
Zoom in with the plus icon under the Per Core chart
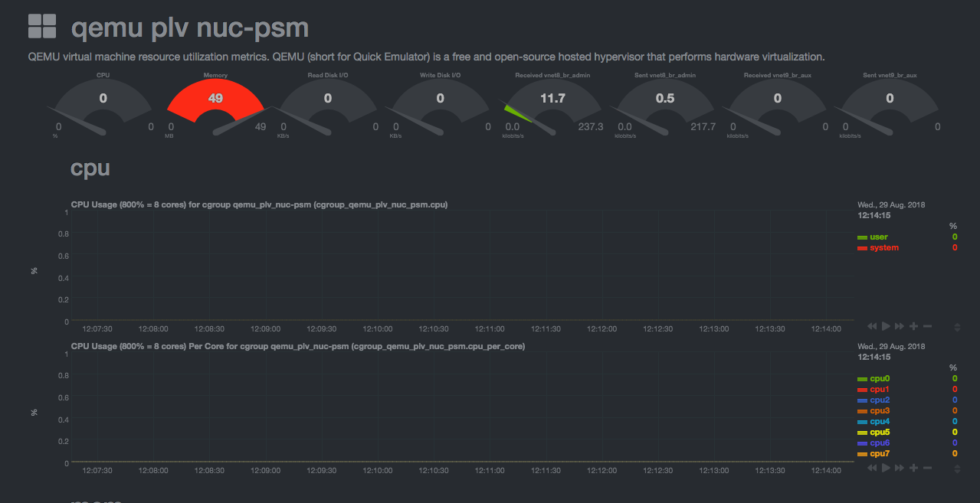(x=913, y=467)
